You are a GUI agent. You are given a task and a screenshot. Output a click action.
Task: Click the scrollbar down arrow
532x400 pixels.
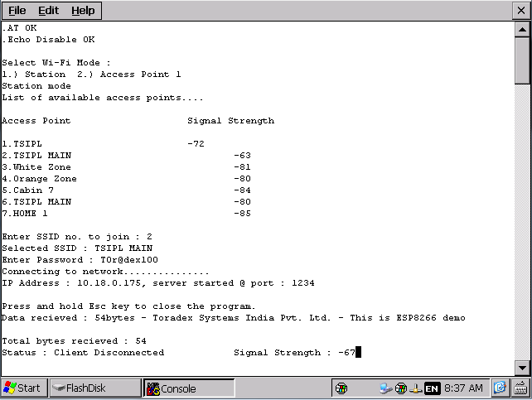click(x=522, y=367)
